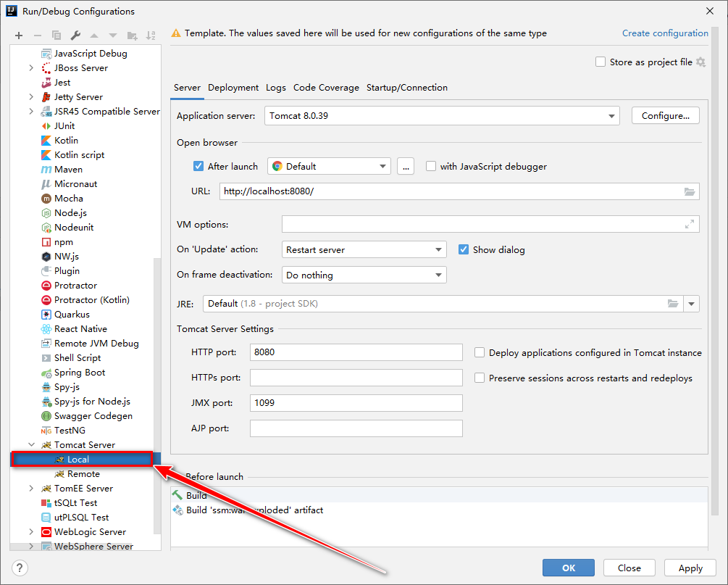Enable with JavaScript debugger checkbox

point(431,166)
